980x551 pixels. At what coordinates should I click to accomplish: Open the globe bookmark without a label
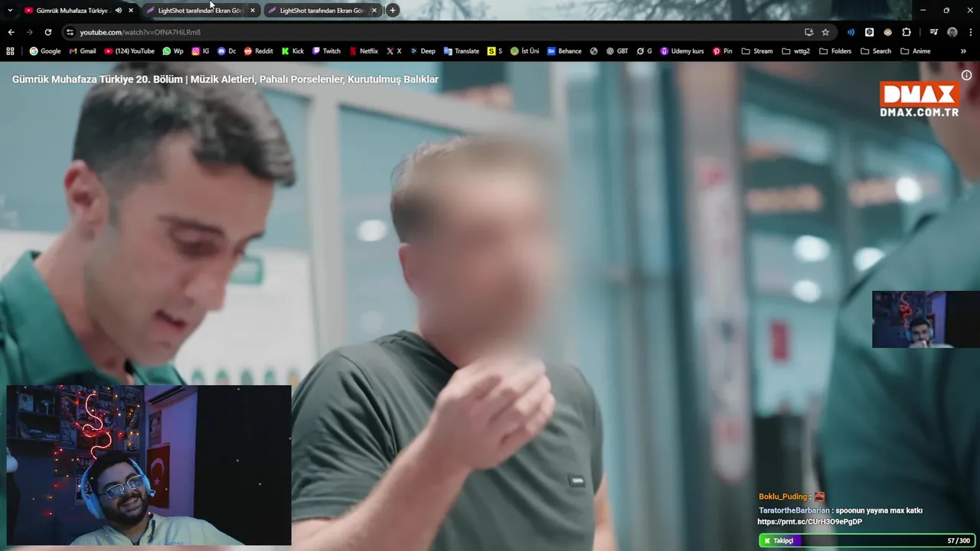pos(593,51)
